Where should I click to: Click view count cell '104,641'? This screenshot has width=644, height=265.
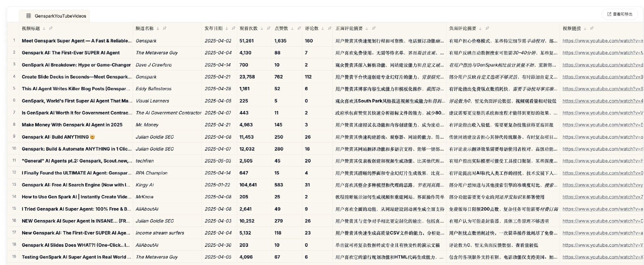(x=248, y=185)
